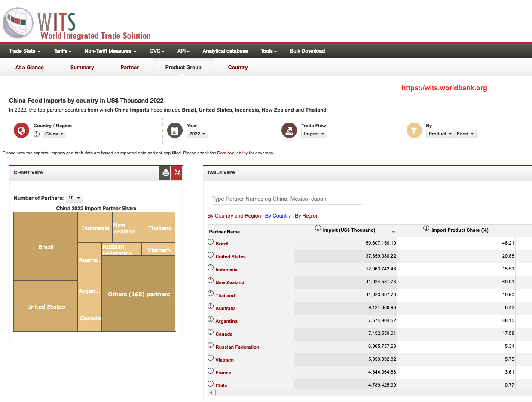Click the info icon beside Brazil row
Image resolution: width=532 pixels, height=402 pixels.
pyautogui.click(x=211, y=242)
